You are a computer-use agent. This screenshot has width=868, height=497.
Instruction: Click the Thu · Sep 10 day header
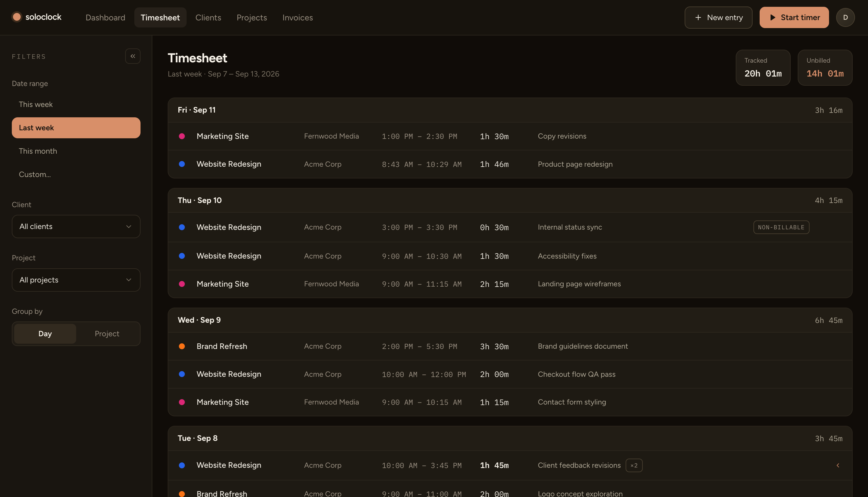pyautogui.click(x=510, y=200)
